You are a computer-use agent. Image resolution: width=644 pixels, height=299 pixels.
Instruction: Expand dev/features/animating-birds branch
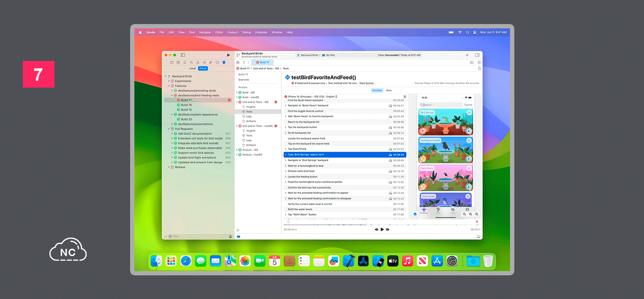click(172, 91)
